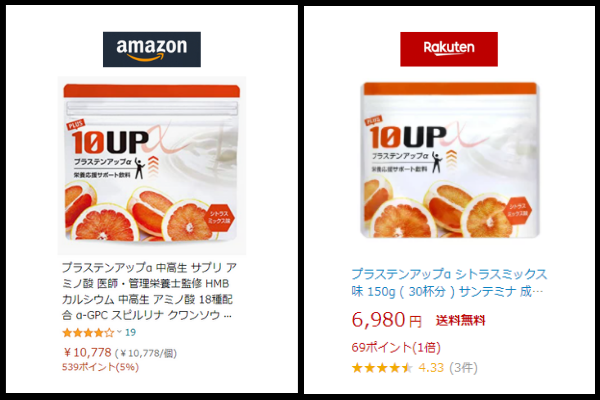Click the ¥10,778/個 unit price text

coord(146,353)
